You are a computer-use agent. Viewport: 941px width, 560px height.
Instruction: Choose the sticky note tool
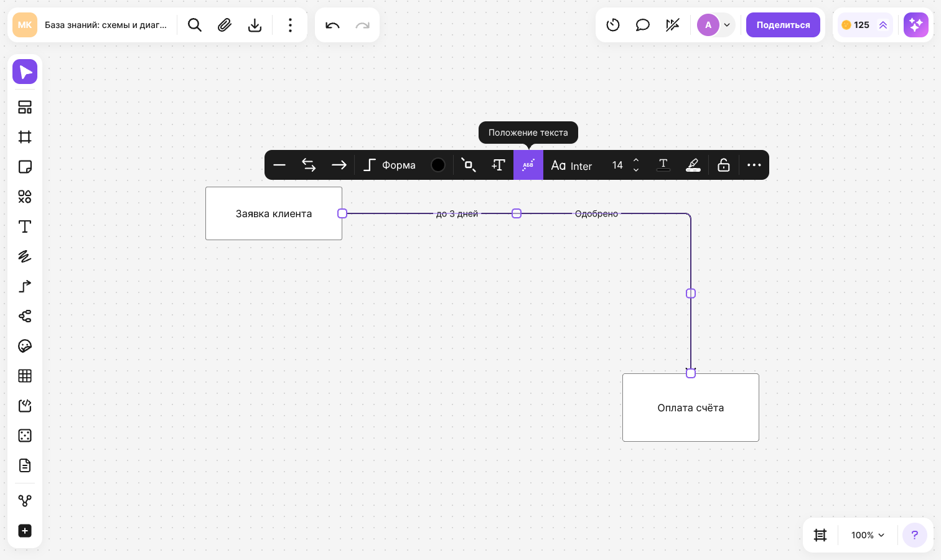pos(25,167)
